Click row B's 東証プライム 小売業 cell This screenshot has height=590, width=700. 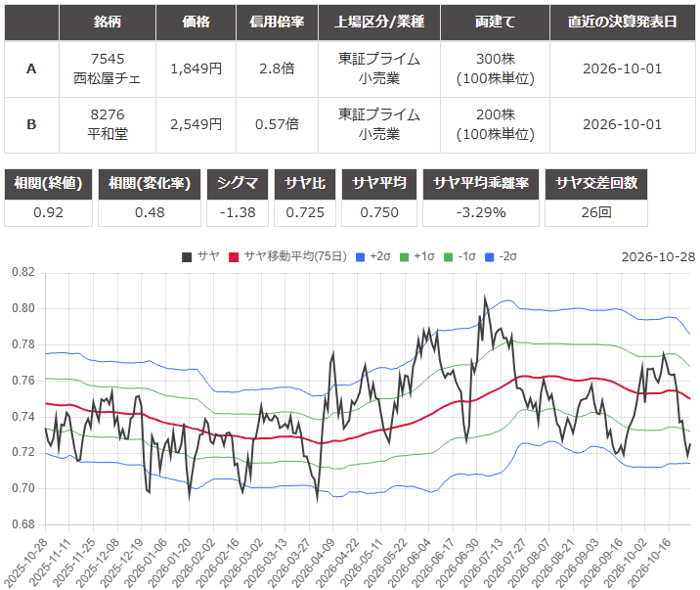(379, 124)
